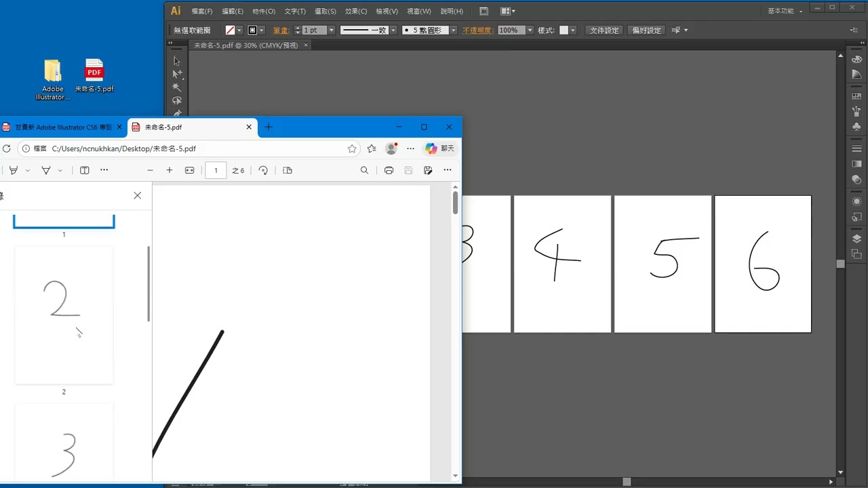This screenshot has width=868, height=488.
Task: Open the 效果(C) menu in Illustrator
Action: coord(356,11)
